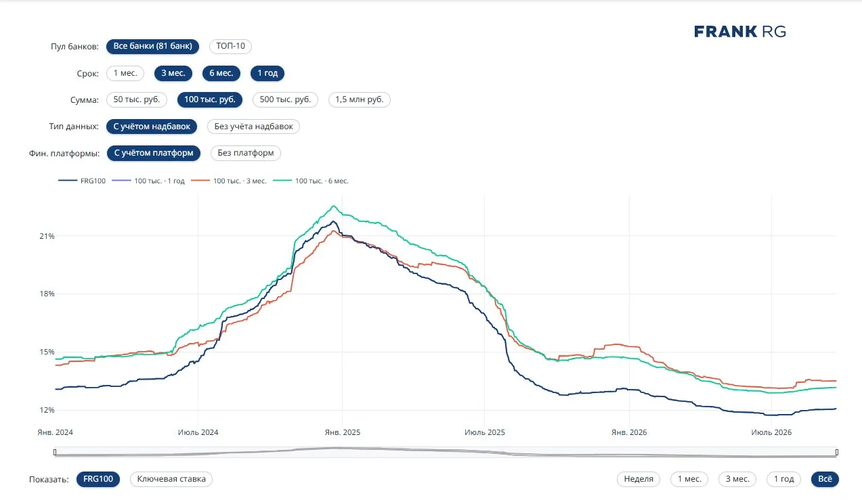Choose the 500 тыс. руб. amount
This screenshot has height=504, width=862.
point(285,99)
